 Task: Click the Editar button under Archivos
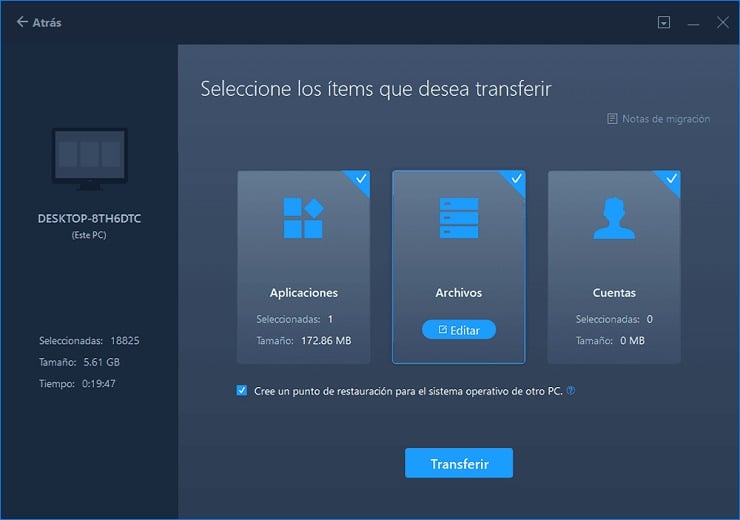coord(459,330)
